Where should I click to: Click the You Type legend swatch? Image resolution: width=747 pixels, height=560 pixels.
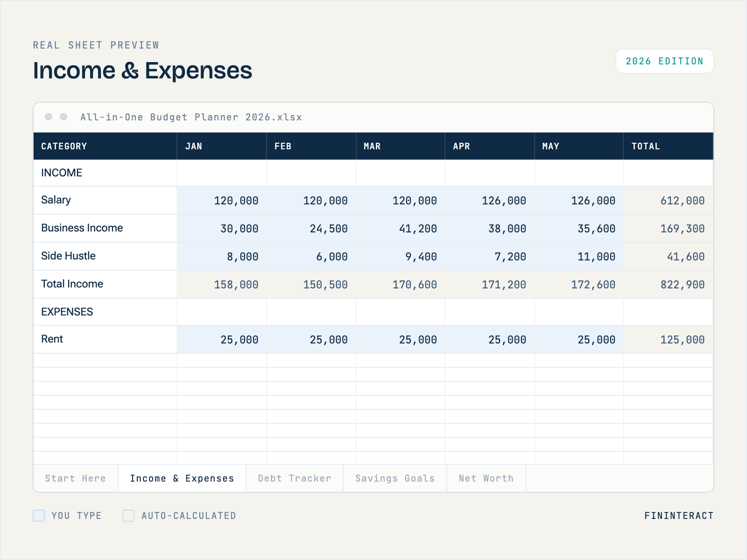click(39, 516)
